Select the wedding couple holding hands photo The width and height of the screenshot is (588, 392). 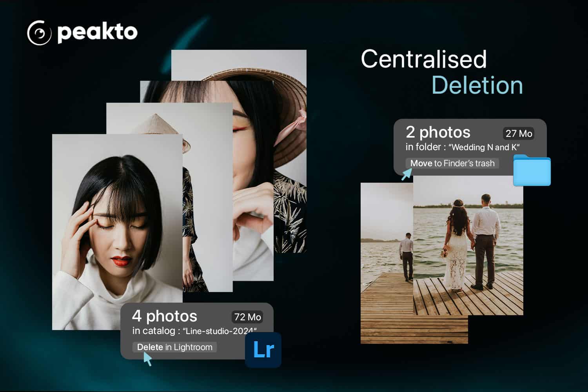click(468, 245)
